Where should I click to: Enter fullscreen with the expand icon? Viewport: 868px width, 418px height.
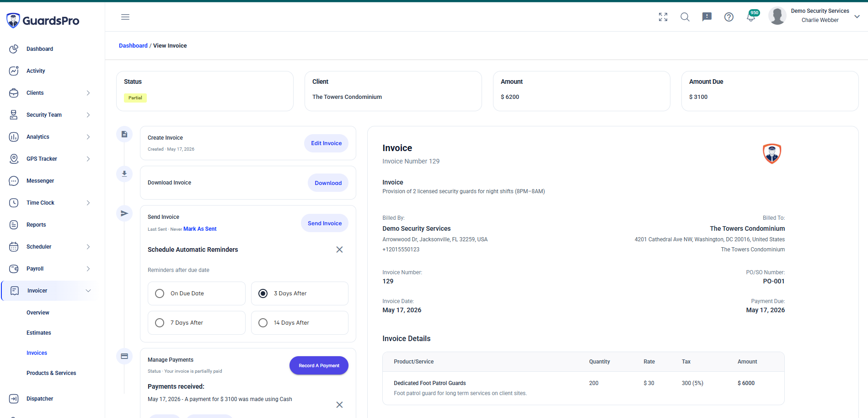[x=663, y=17]
